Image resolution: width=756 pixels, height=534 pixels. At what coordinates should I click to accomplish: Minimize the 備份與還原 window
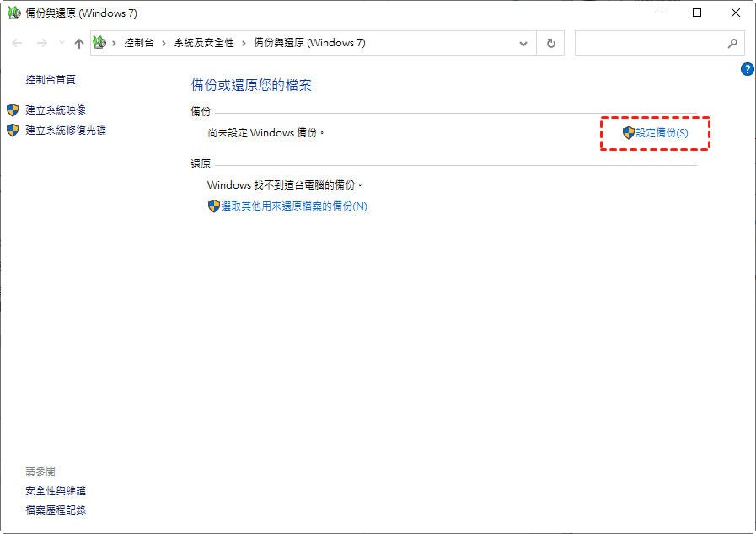(x=659, y=13)
